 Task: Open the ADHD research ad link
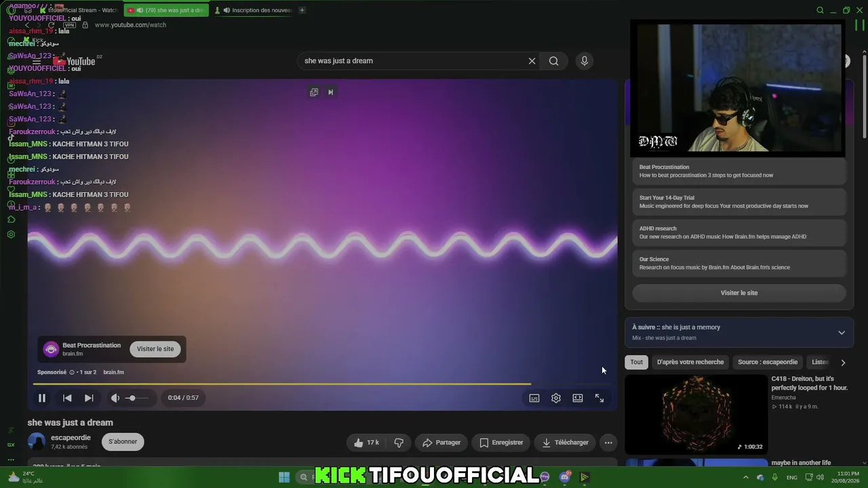coord(739,232)
